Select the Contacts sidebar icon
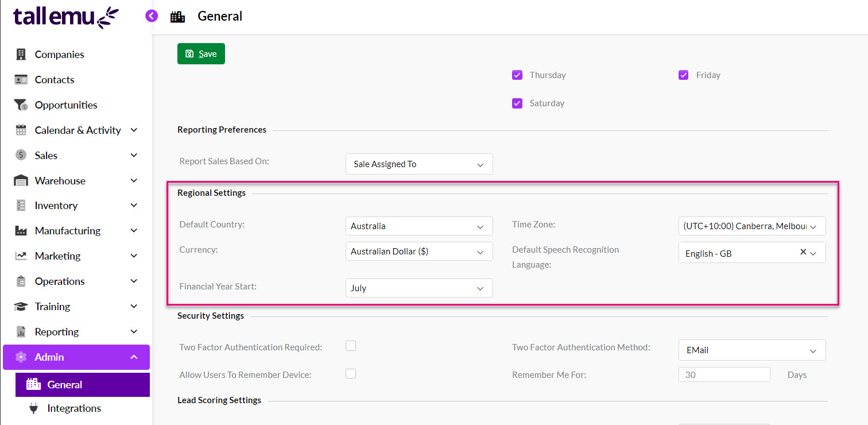This screenshot has width=868, height=425. pos(21,79)
